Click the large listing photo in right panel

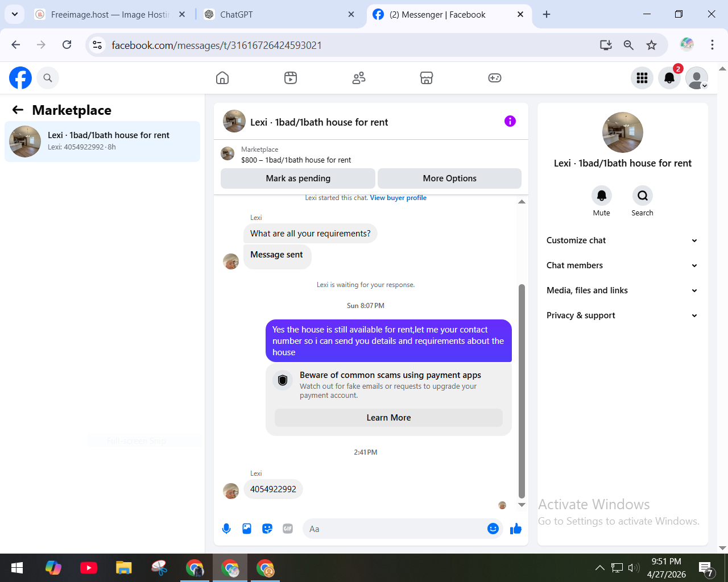[623, 132]
